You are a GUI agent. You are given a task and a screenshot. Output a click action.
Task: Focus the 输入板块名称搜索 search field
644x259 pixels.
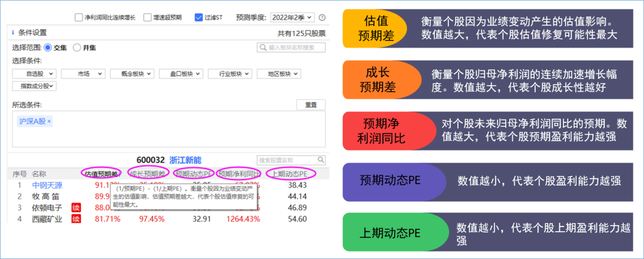[291, 47]
